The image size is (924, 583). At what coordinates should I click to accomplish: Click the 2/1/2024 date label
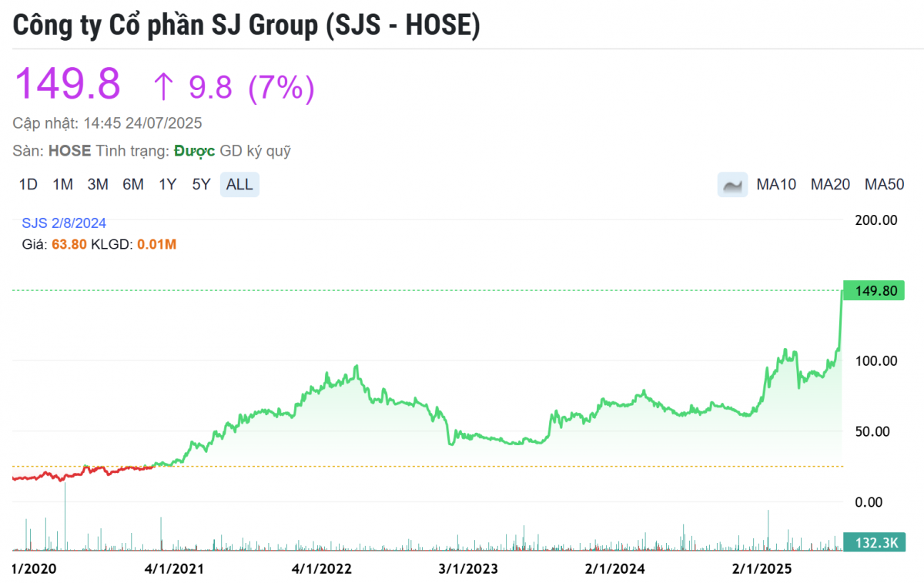(615, 569)
